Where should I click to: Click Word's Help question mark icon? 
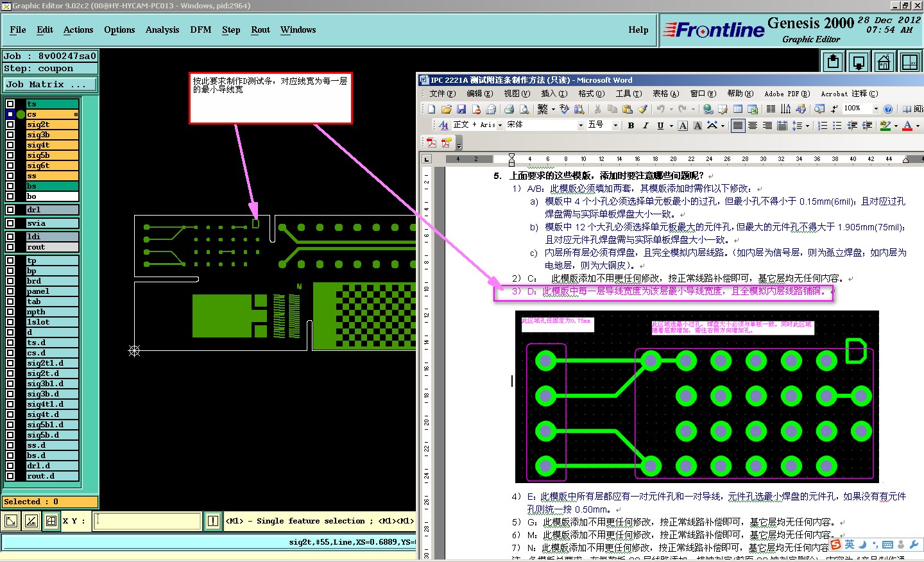click(888, 109)
